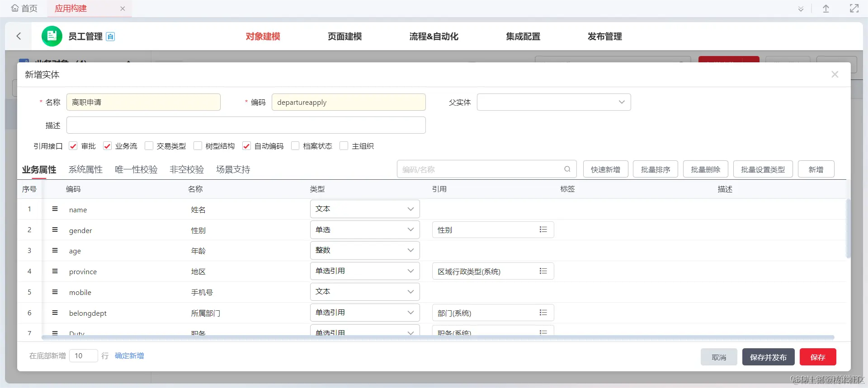Click the row count field showing 10
This screenshot has width=868, height=388.
pos(84,356)
